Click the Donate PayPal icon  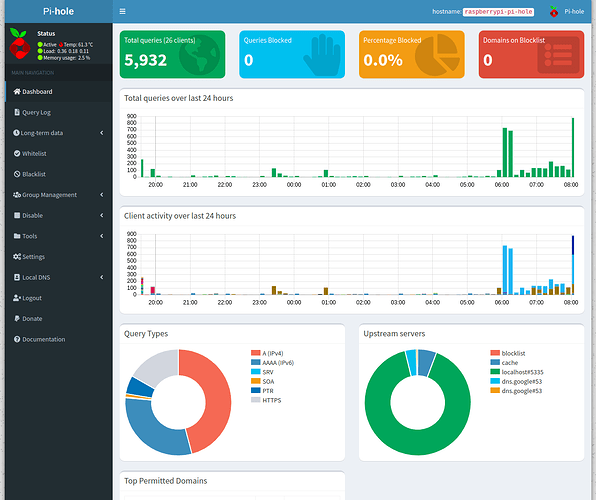pyautogui.click(x=17, y=318)
